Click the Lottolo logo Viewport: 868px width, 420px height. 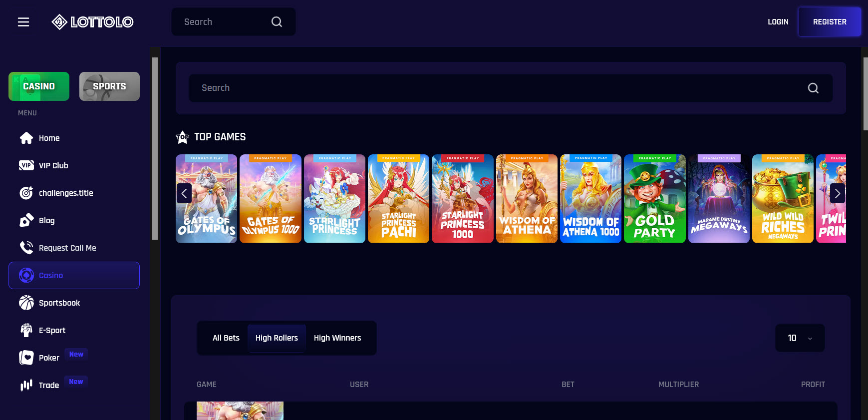[x=92, y=22]
